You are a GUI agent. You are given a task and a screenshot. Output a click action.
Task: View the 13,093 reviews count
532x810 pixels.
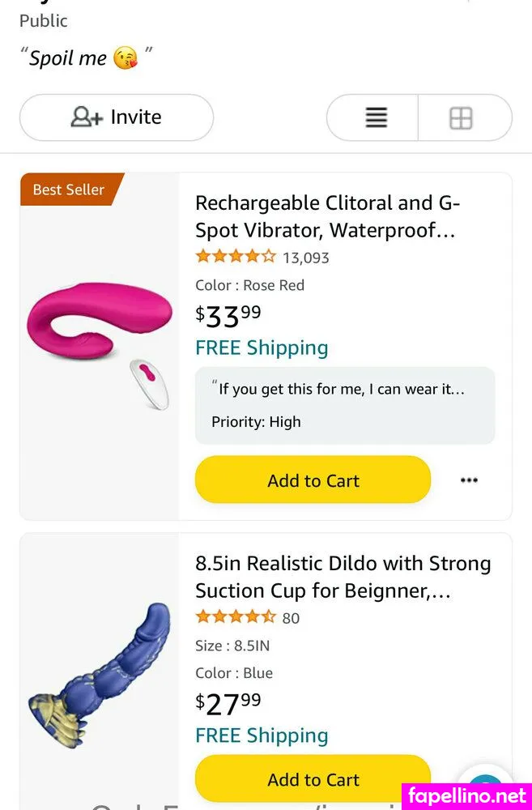click(x=306, y=258)
